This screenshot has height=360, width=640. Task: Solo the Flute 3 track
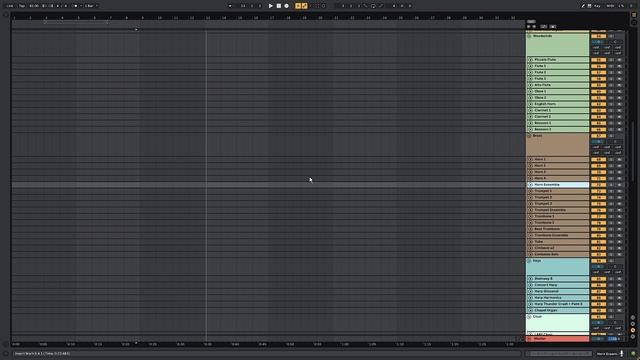pyautogui.click(x=611, y=79)
